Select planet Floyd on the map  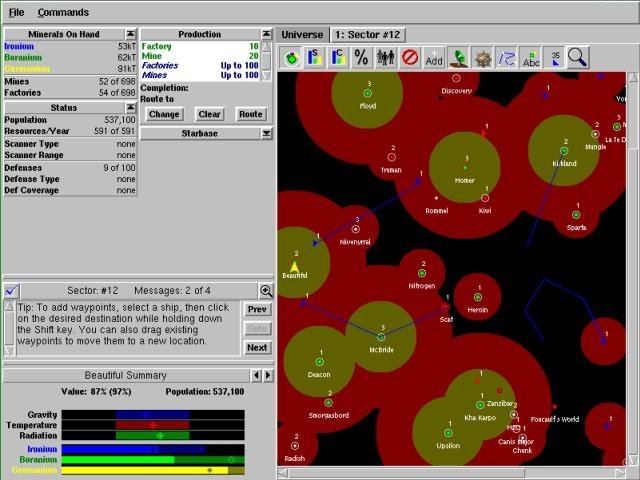pos(367,93)
